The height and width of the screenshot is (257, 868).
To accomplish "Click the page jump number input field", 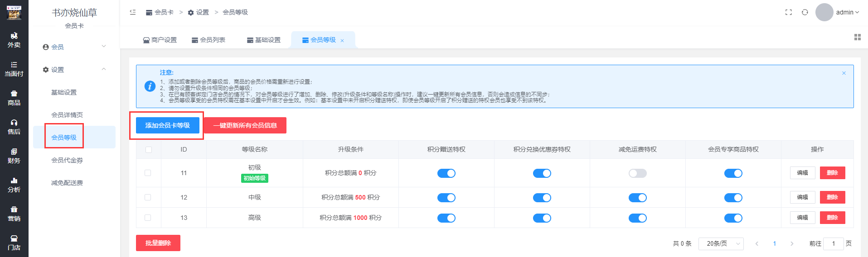I will point(833,243).
